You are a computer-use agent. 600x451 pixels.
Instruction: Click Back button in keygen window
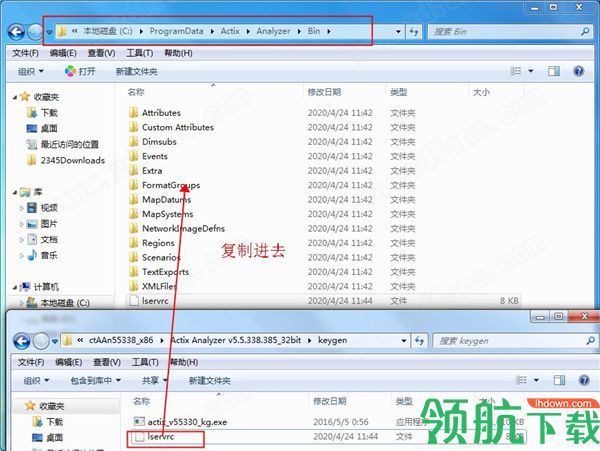tap(22, 341)
